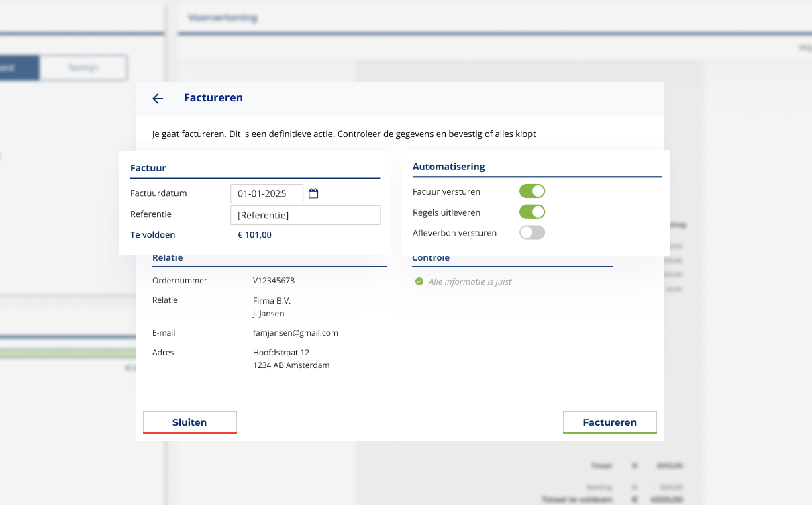Focus the Referentie input field
The width and height of the screenshot is (812, 505).
pos(305,215)
